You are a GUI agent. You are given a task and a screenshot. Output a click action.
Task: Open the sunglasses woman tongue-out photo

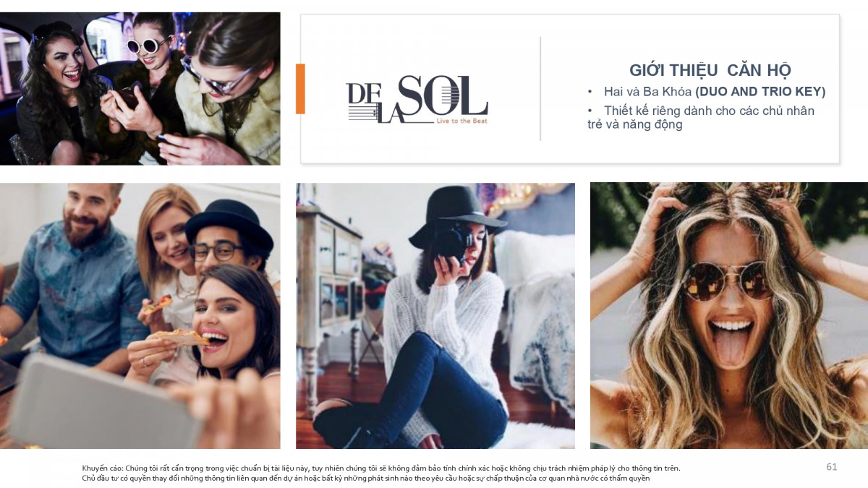click(729, 316)
